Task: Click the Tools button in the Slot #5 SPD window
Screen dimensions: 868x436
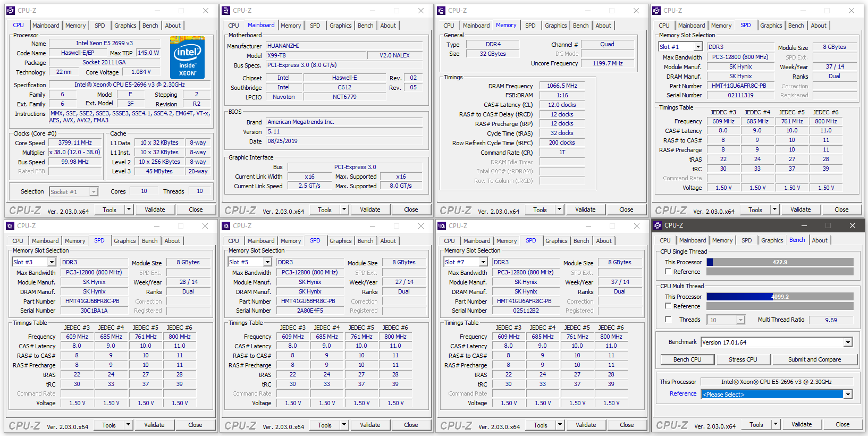Action: (x=325, y=425)
